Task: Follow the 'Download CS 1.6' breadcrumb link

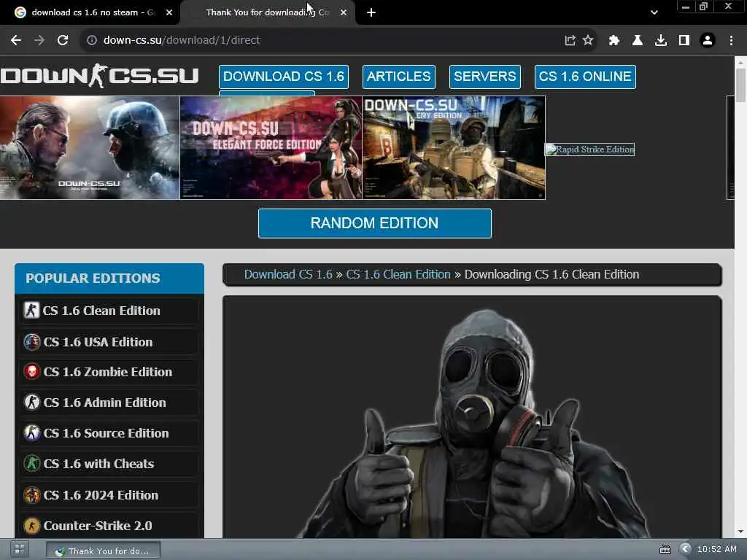Action: pyautogui.click(x=288, y=274)
